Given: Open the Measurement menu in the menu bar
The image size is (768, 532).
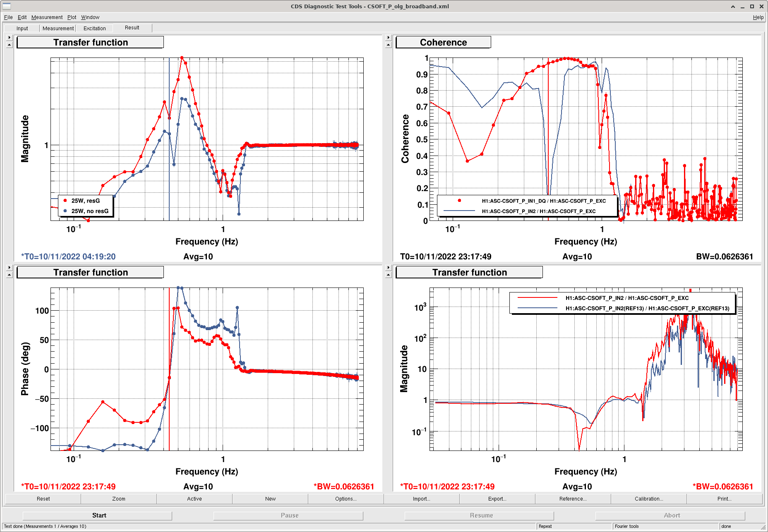Looking at the screenshot, I should [47, 17].
